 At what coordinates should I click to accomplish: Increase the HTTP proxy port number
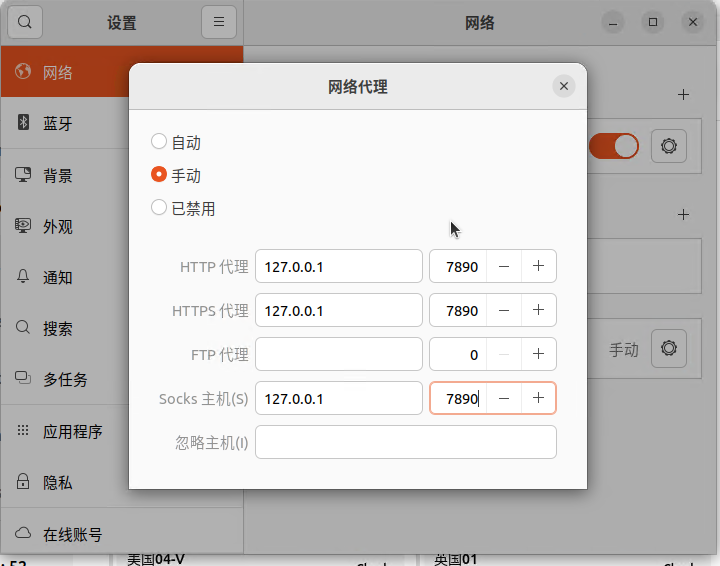[x=538, y=266]
